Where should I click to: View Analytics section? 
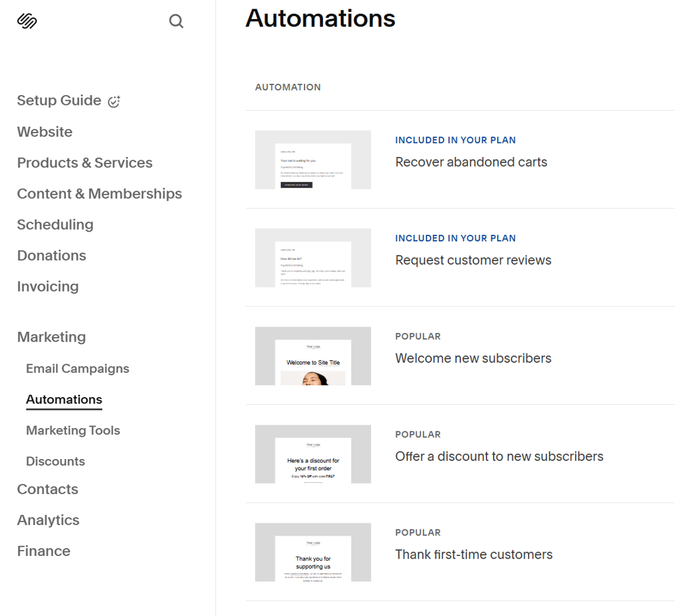pos(48,520)
